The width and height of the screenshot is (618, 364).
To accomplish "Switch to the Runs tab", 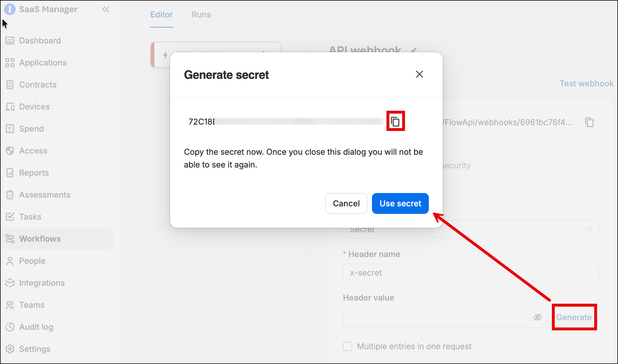I will click(x=201, y=14).
